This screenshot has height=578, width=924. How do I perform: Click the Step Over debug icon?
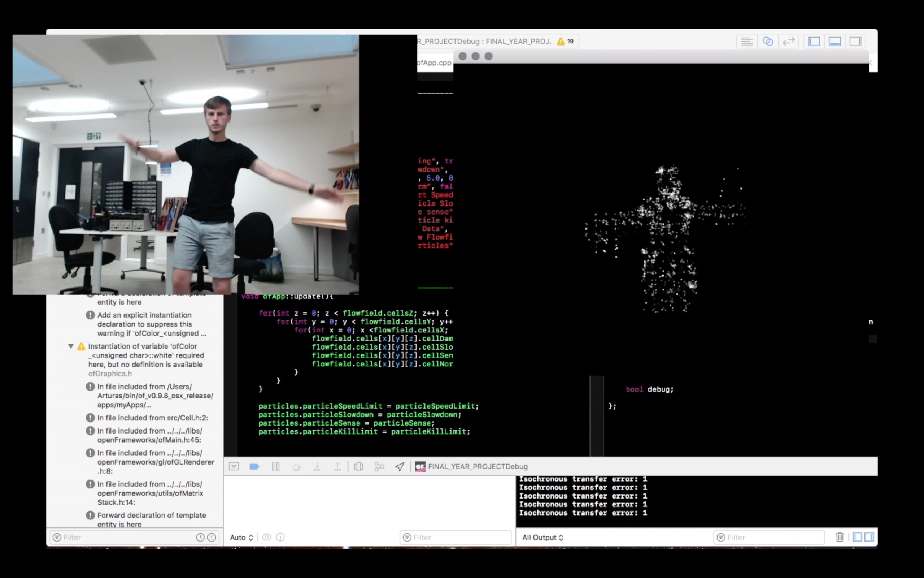point(296,466)
